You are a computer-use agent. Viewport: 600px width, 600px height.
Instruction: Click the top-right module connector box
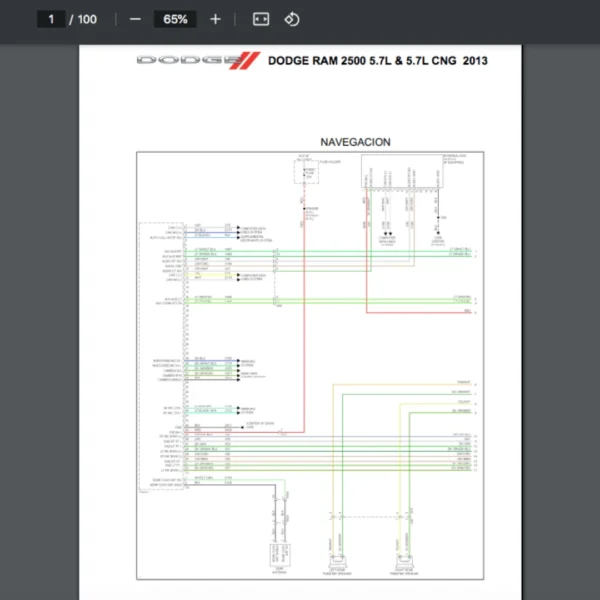click(x=421, y=171)
